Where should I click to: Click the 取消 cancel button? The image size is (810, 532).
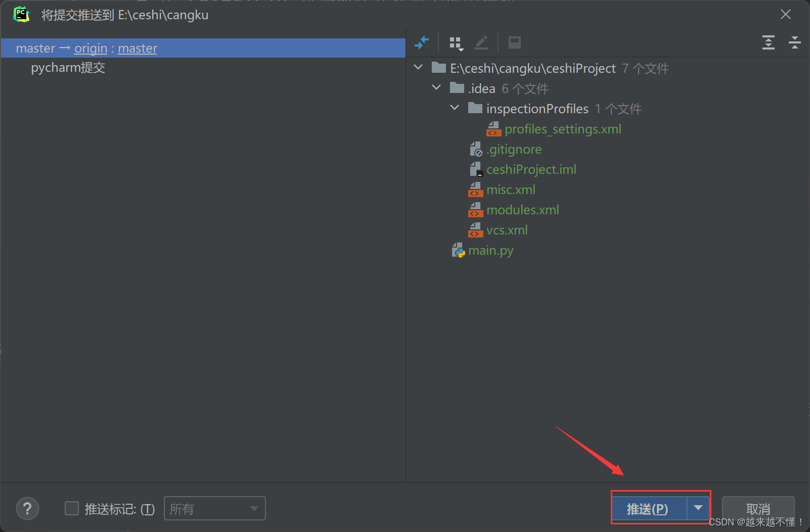pos(758,509)
